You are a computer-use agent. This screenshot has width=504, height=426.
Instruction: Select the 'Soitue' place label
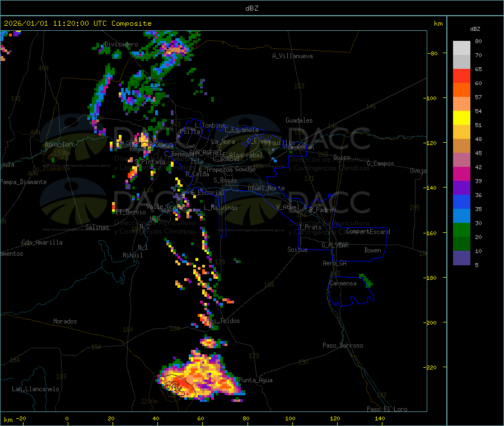297,250
